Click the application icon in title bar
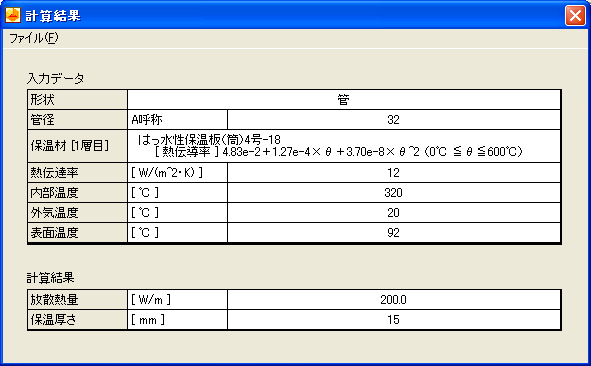Viewport: 591px width, 366px height. (12, 15)
